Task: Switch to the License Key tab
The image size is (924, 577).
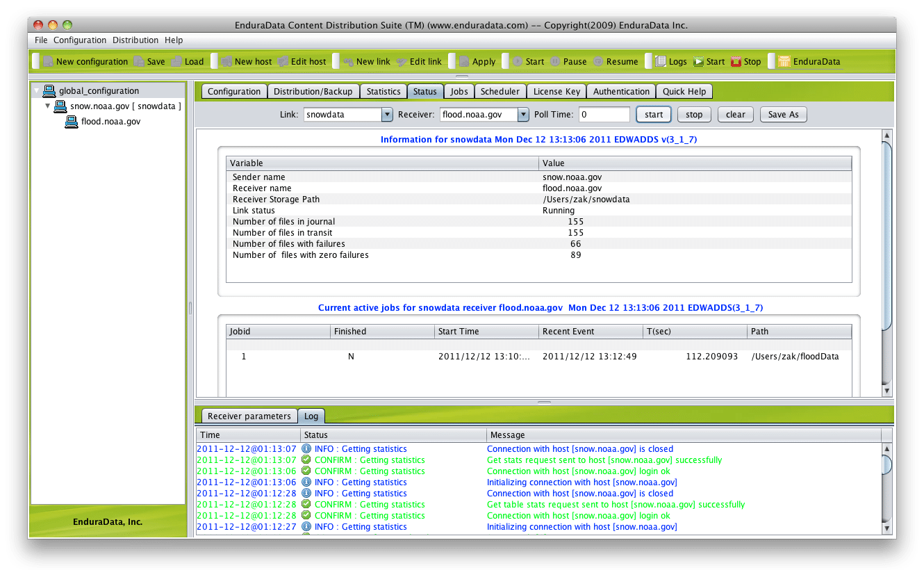Action: [556, 92]
